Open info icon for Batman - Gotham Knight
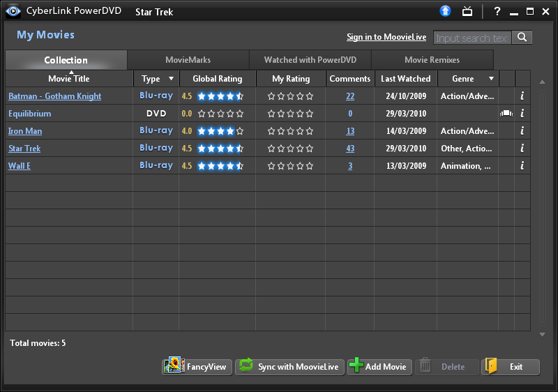Screen dimensions: 558x392 point(522,96)
